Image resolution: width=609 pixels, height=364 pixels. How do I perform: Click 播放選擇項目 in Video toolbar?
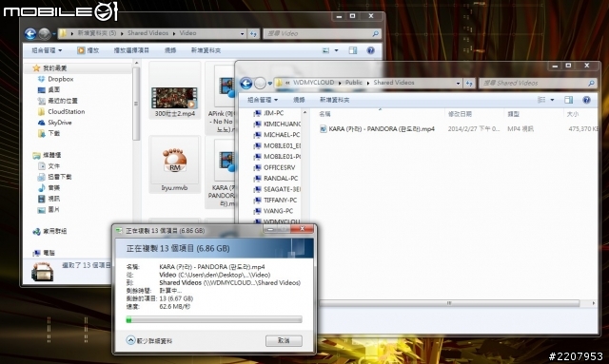131,50
